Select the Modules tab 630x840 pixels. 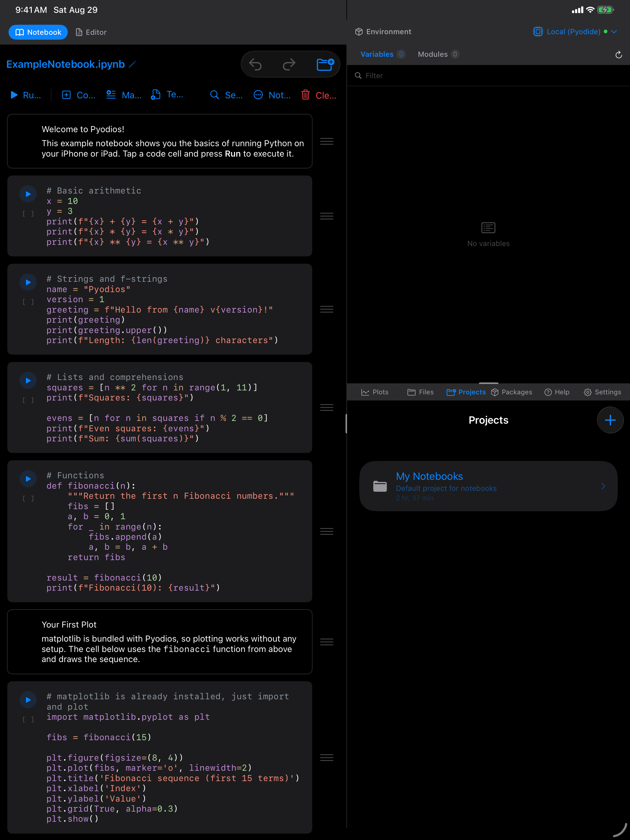[438, 54]
